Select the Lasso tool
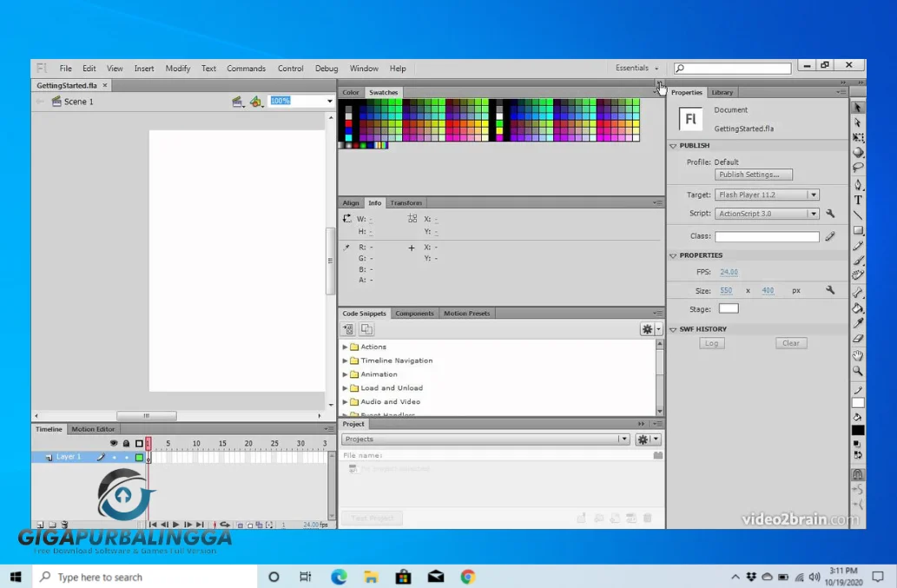Viewport: 897px width, 588px height. 858,167
